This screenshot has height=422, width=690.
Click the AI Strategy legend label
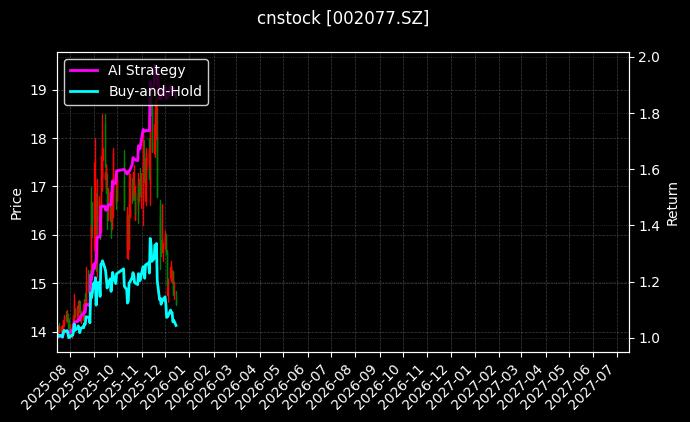click(x=146, y=70)
